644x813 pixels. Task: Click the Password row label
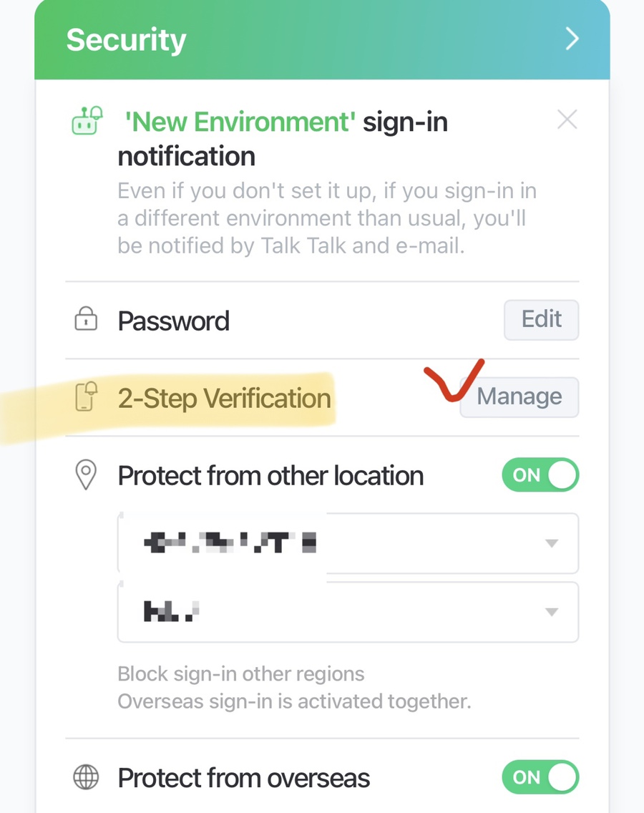pyautogui.click(x=173, y=321)
